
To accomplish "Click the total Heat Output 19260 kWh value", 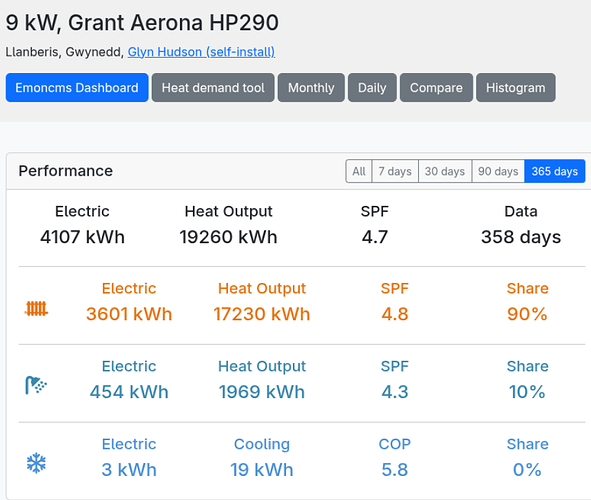I will (228, 237).
